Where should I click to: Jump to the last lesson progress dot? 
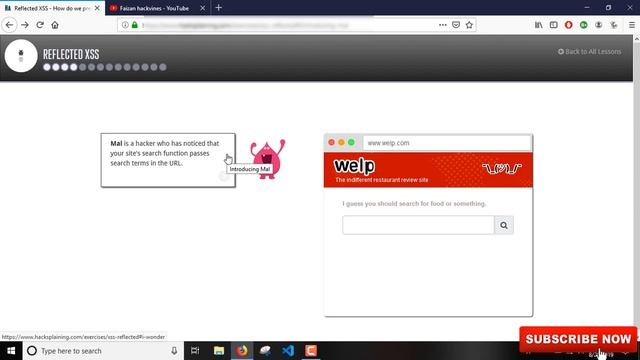163,67
